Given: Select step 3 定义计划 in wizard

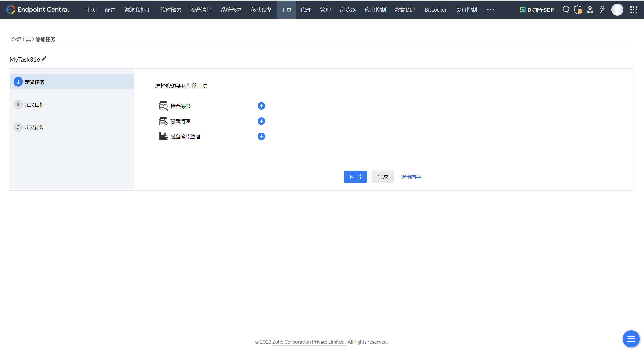Looking at the screenshot, I should [34, 127].
